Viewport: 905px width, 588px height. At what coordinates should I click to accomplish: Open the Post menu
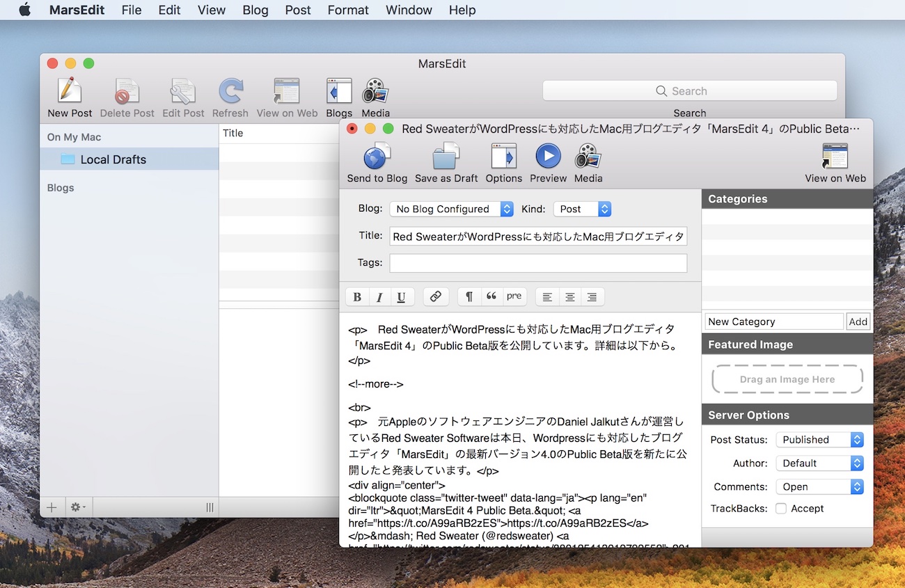[298, 10]
